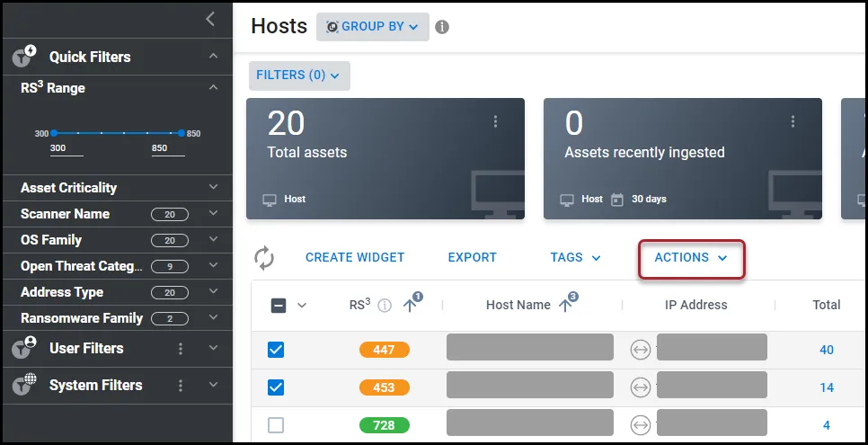Click address type icon in 728 row
The image size is (868, 445).
pos(641,425)
